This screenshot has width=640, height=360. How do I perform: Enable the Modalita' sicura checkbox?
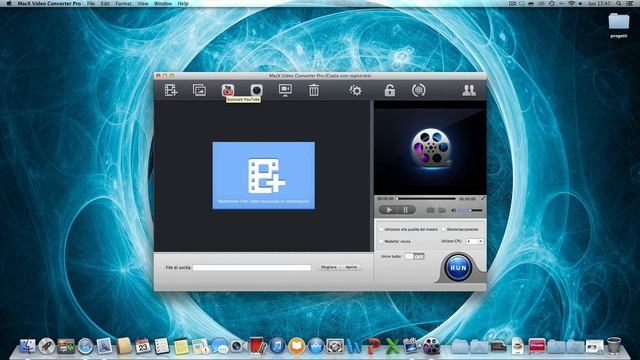click(381, 241)
